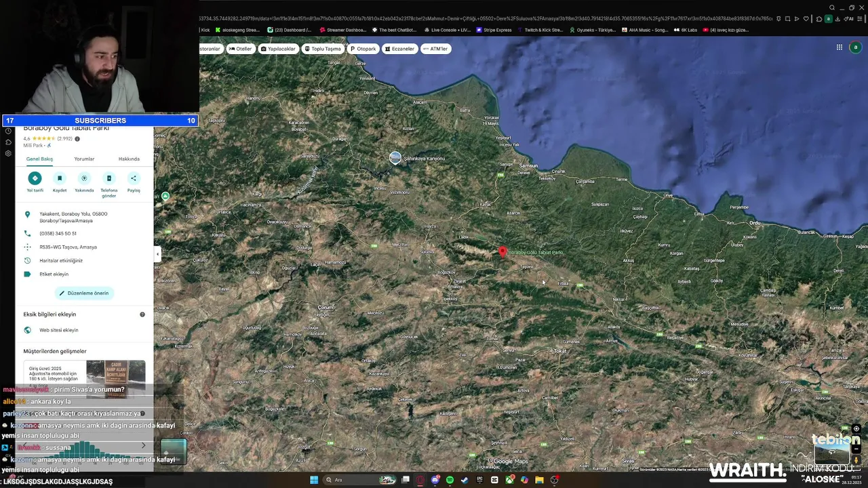Click the help icon next to Eksik bilgileri ekleyin
Viewport: 868px width, 488px height.
coord(142,314)
